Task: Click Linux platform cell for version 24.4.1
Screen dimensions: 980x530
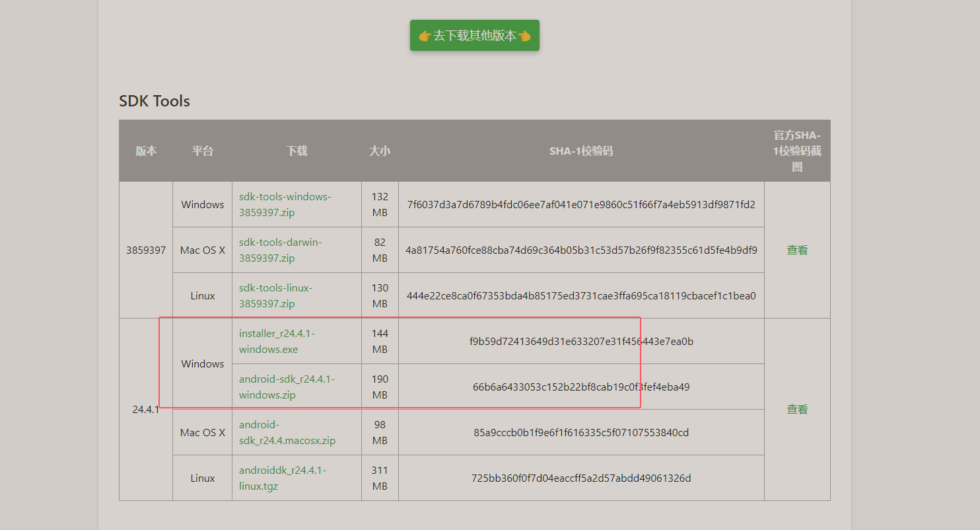Action: [x=203, y=478]
